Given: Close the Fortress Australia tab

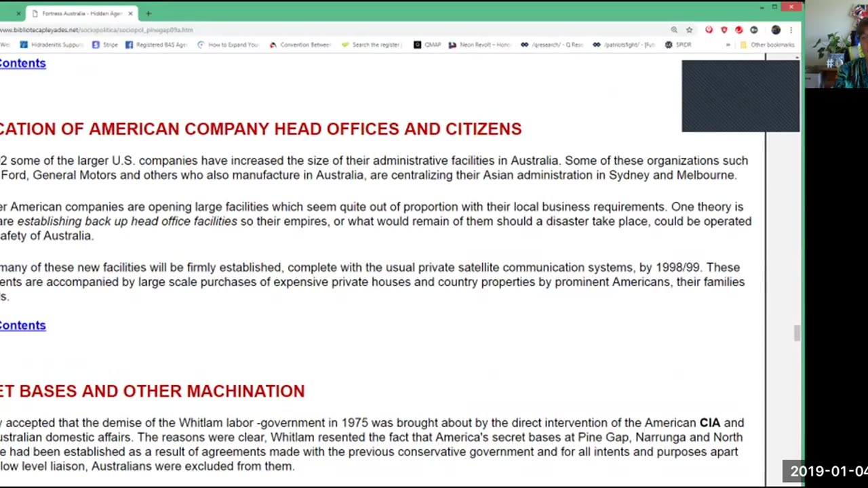Looking at the screenshot, I should pyautogui.click(x=130, y=14).
